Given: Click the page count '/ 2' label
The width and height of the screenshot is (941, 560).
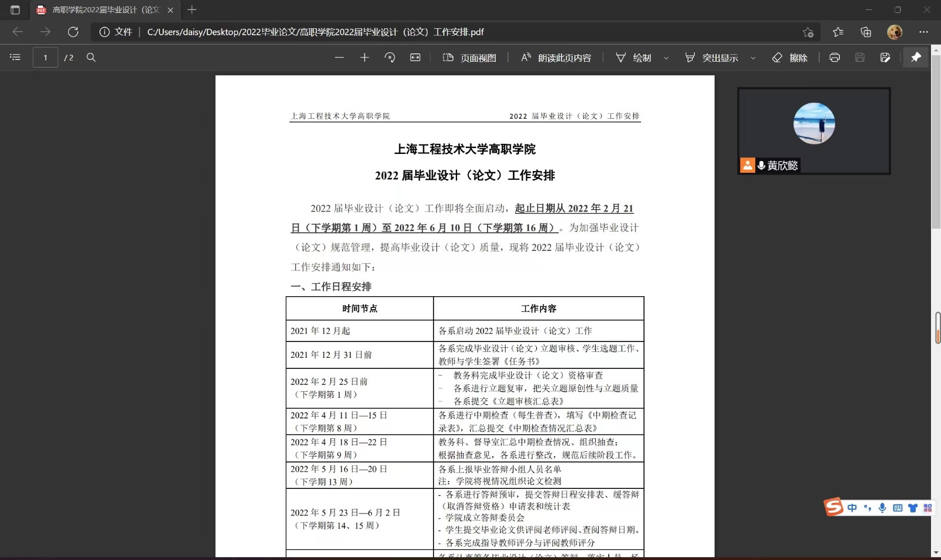Looking at the screenshot, I should coord(69,58).
